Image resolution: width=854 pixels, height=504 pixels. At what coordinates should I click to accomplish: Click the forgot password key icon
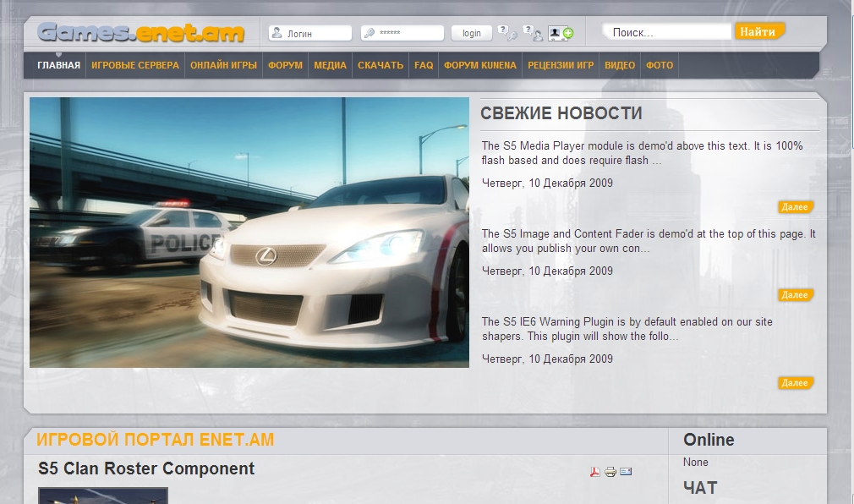coord(506,33)
